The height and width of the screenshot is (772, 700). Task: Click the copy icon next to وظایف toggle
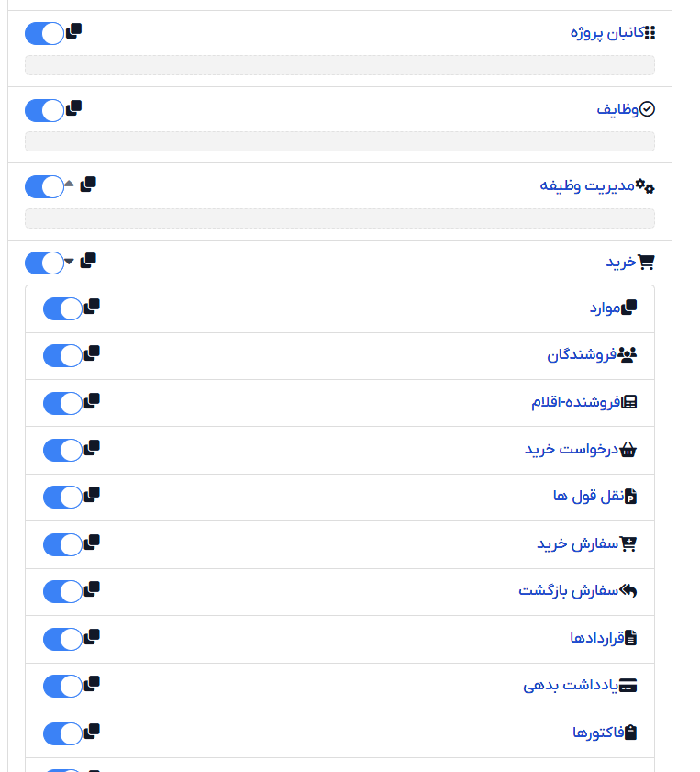pos(73,107)
